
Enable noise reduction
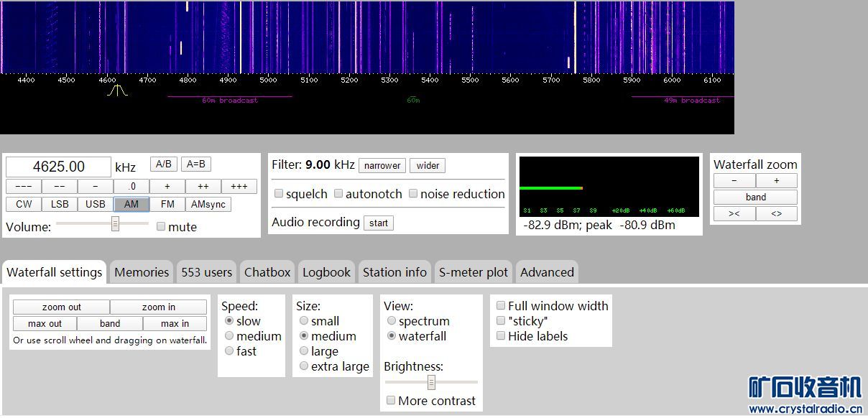(x=413, y=194)
